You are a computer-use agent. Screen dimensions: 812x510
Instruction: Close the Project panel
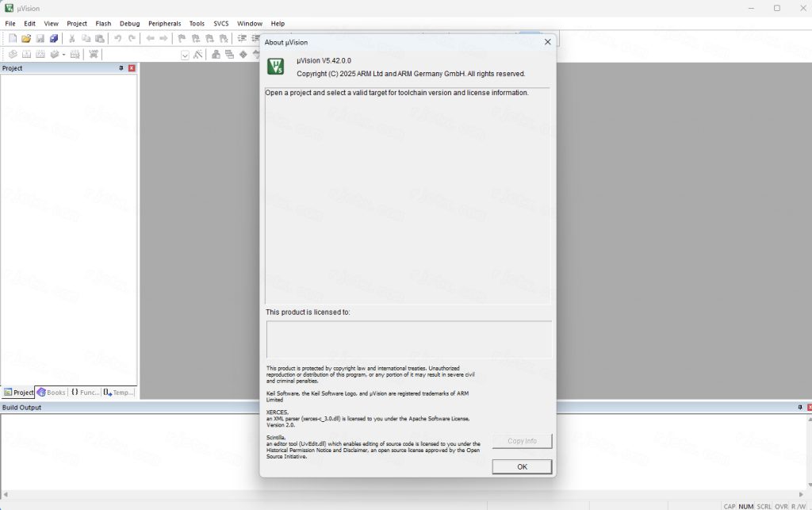point(132,68)
